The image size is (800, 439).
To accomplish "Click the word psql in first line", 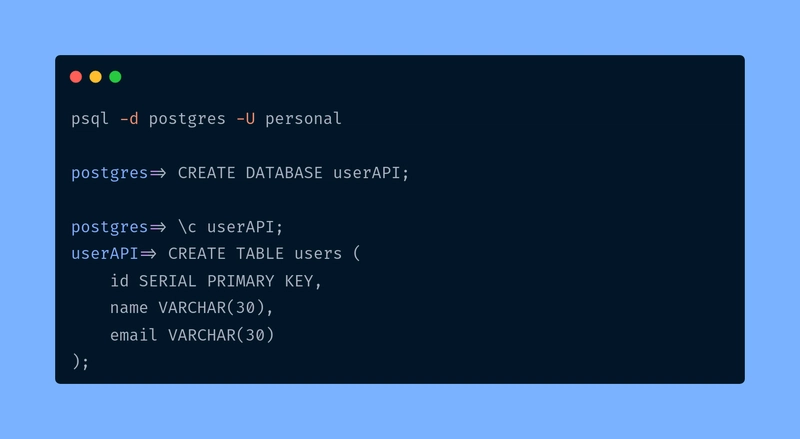I will 90,119.
